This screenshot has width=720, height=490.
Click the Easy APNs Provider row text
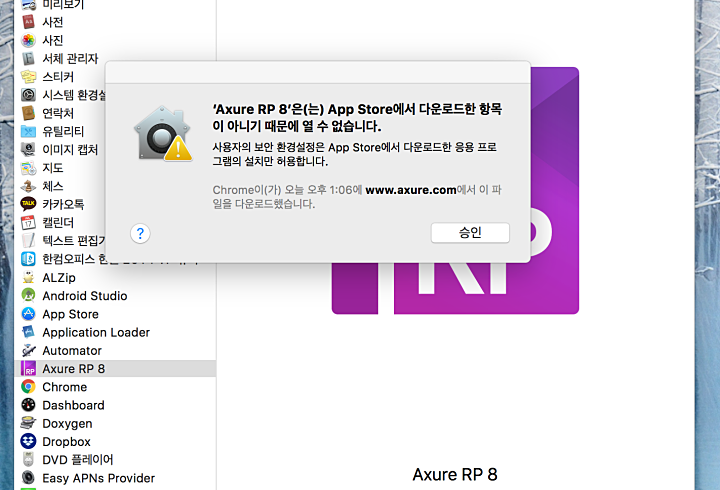click(x=99, y=478)
